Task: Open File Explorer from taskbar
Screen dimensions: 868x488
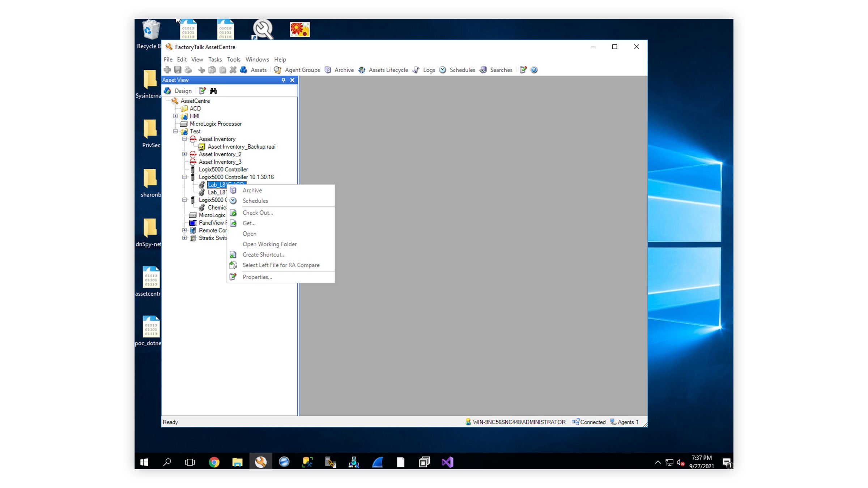Action: coord(237,462)
